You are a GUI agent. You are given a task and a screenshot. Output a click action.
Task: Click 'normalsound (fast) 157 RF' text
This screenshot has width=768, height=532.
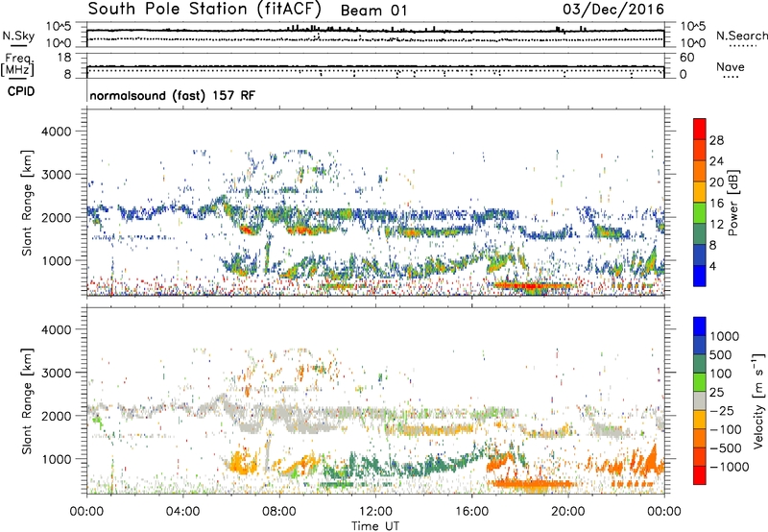(x=173, y=95)
